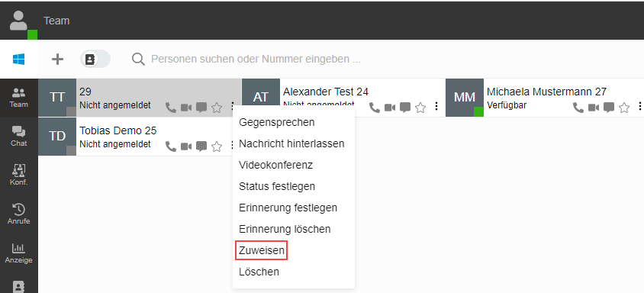Mark Tobias Demo 25 as favorite star
The image size is (644, 293).
217,146
